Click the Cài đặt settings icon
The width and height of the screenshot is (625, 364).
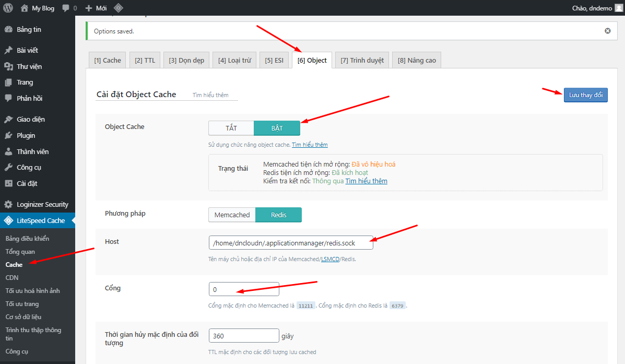pos(8,183)
